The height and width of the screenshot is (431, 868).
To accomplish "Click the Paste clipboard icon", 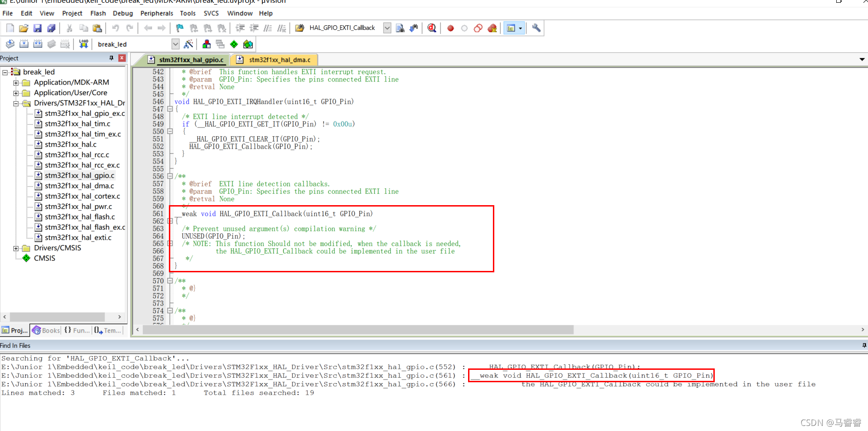I will [97, 28].
